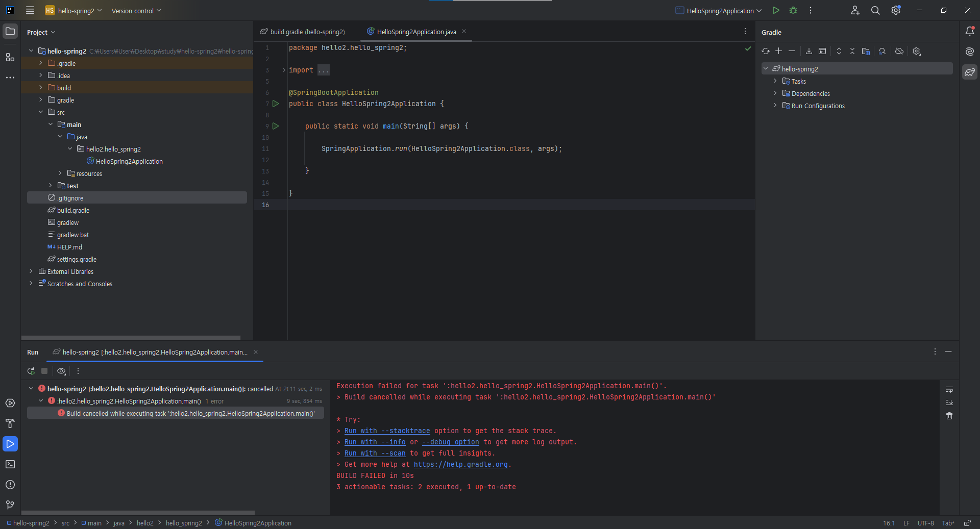Viewport: 980px width, 529px height.
Task: Toggle read-only lock in status bar
Action: (x=967, y=523)
